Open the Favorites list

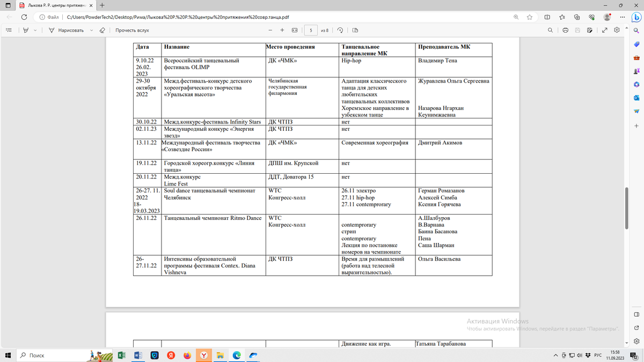[x=562, y=17]
